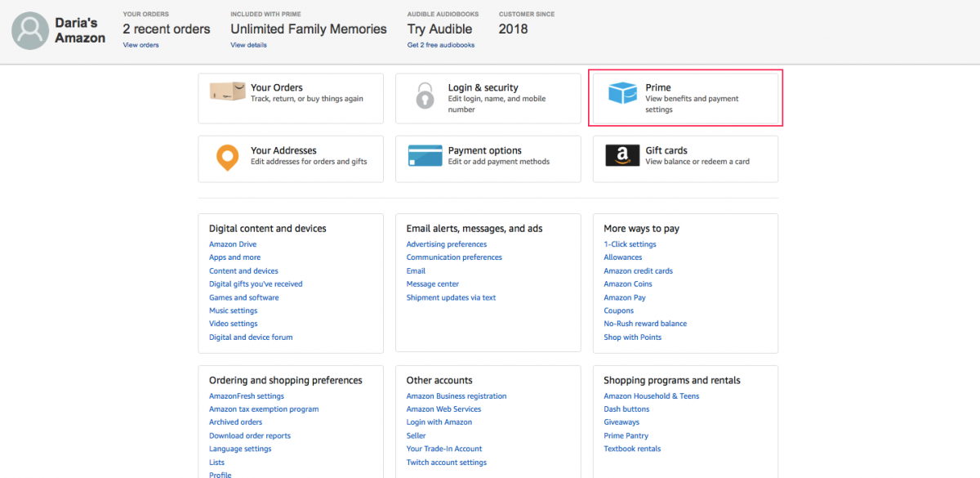The width and height of the screenshot is (980, 478).
Task: Open Music settings link
Action: 234,310
